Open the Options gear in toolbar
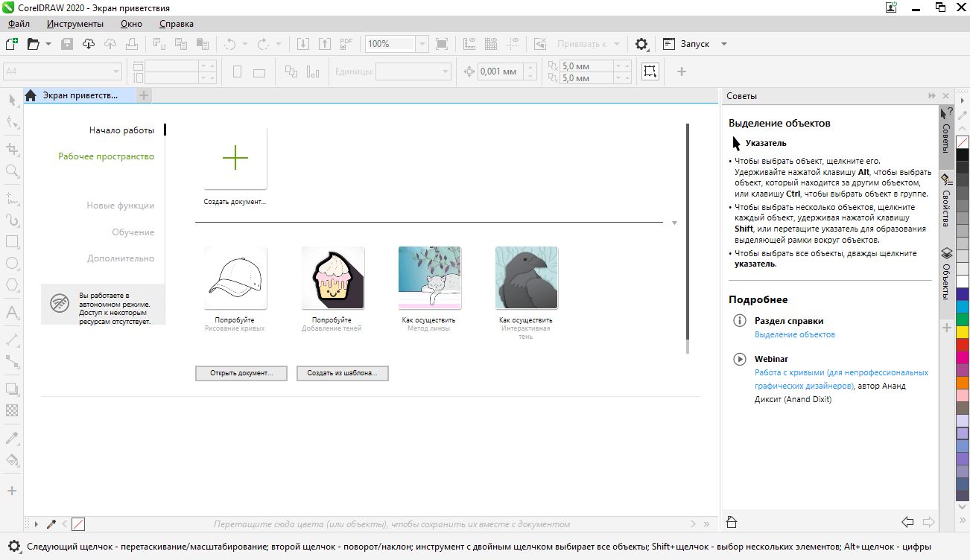 coord(641,44)
